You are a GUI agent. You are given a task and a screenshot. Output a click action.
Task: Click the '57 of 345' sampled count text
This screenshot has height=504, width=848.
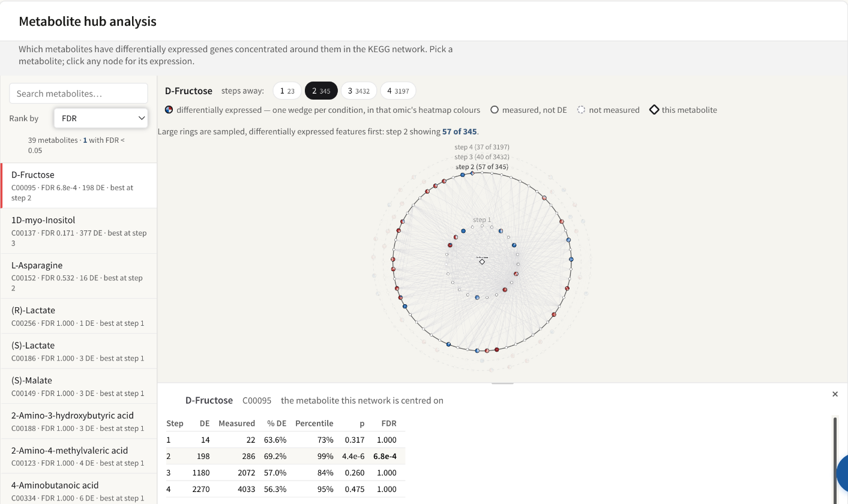[460, 131]
